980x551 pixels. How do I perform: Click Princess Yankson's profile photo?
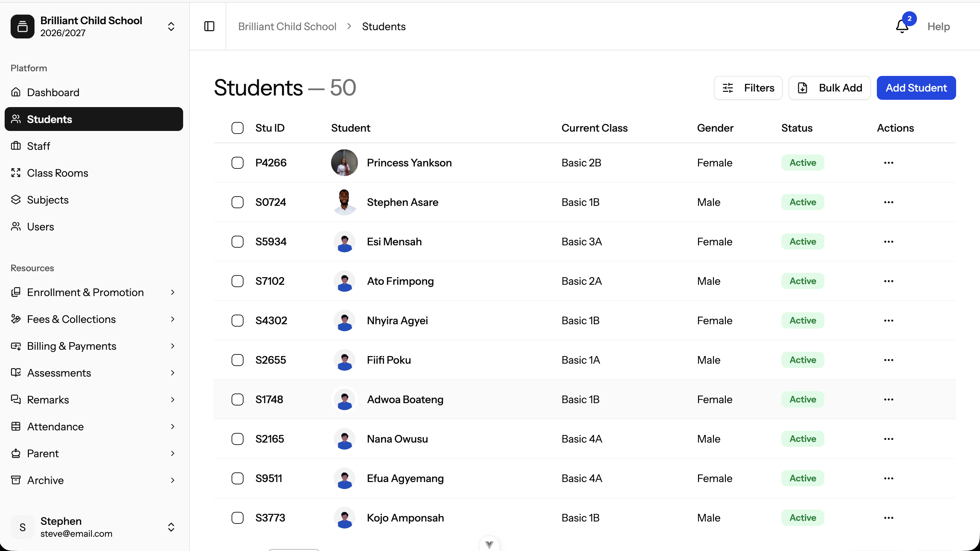[x=345, y=163]
